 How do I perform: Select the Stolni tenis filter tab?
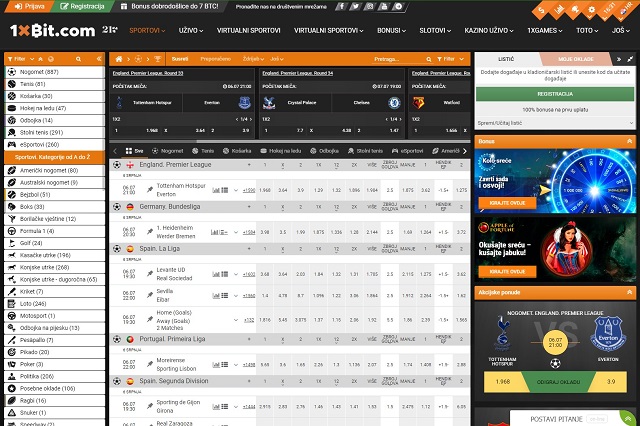(365, 151)
